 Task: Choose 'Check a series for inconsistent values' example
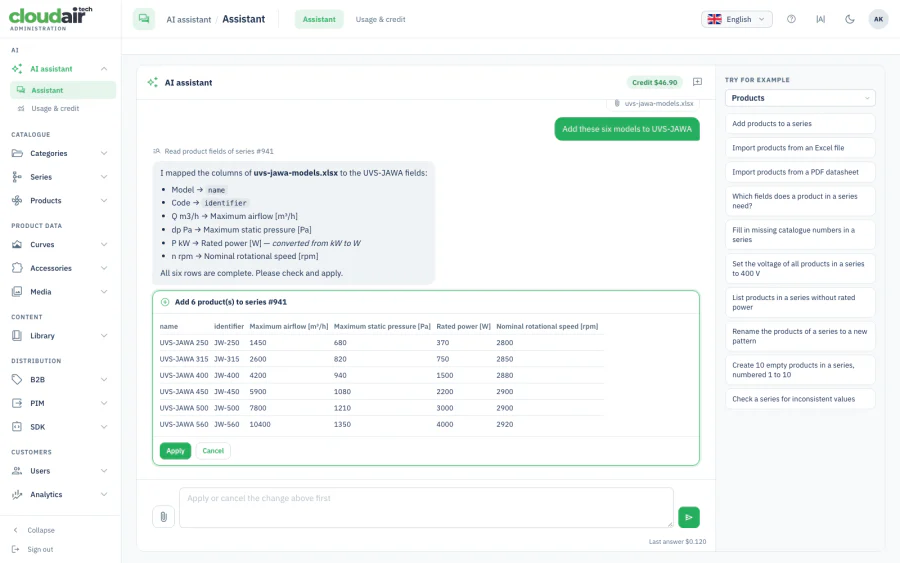(x=800, y=399)
